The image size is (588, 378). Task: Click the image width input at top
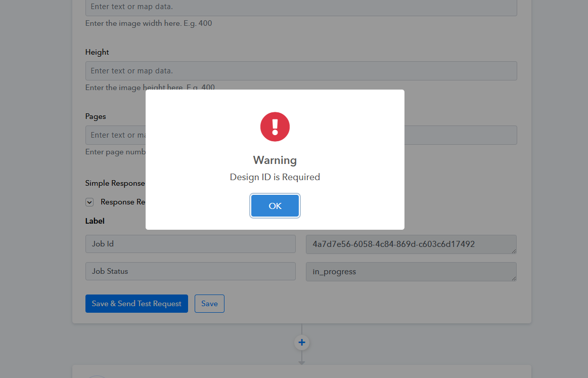coord(301,7)
